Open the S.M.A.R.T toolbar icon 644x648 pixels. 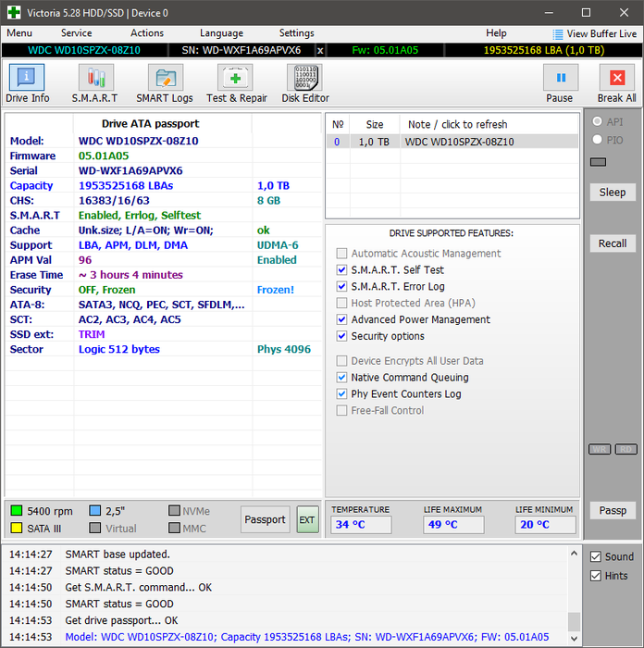pos(96,77)
